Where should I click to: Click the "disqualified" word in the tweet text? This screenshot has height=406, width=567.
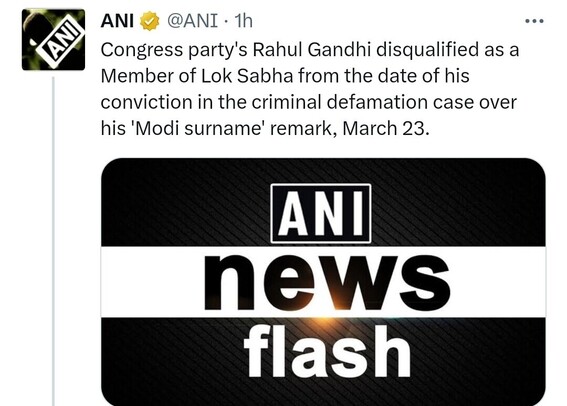pos(427,50)
